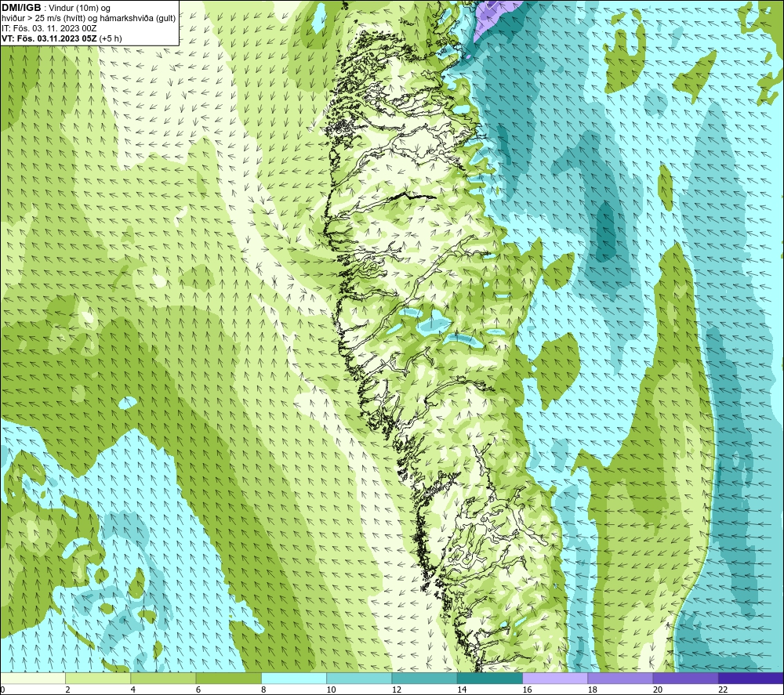Select the 'hviður > 25 m/s (hvítt)' line
This screenshot has height=695, width=784.
coord(42,18)
